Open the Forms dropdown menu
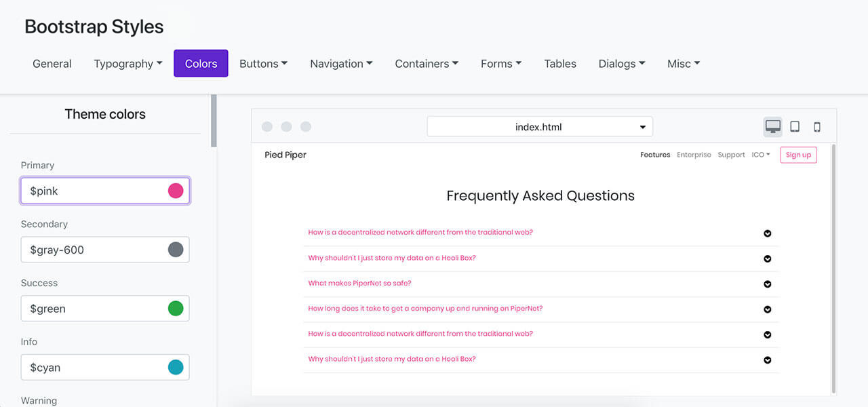Image resolution: width=868 pixels, height=407 pixels. point(501,64)
